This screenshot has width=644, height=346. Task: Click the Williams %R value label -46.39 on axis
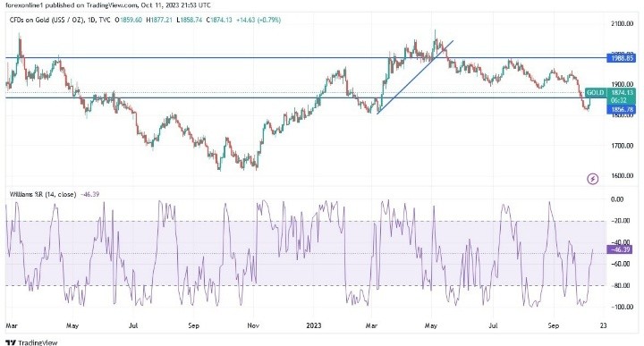[x=620, y=249]
